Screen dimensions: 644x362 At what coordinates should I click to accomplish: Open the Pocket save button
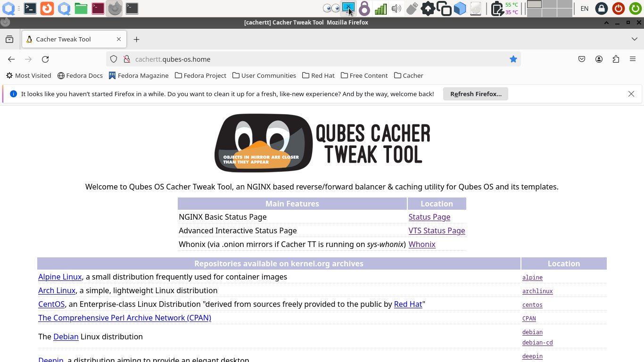point(582,59)
